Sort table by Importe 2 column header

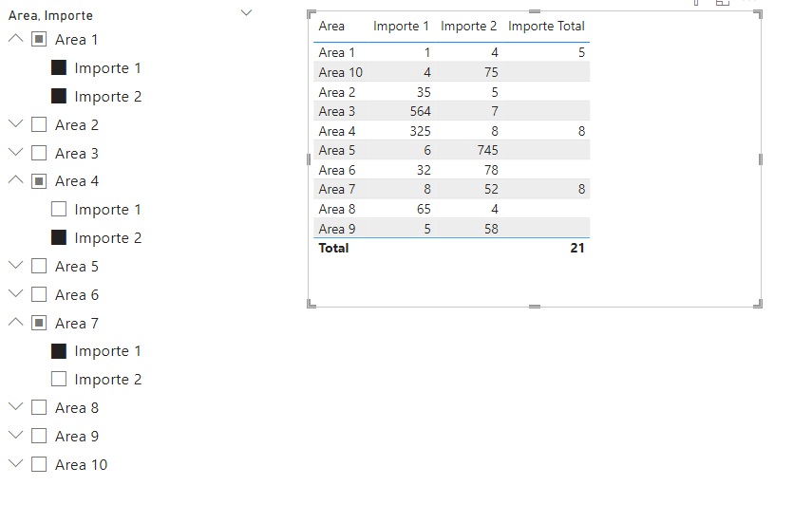(468, 26)
